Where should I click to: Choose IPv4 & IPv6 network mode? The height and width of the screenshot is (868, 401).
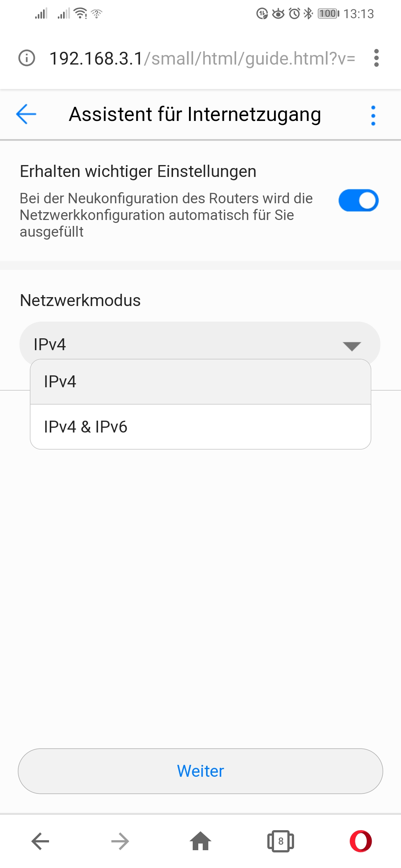click(x=200, y=427)
